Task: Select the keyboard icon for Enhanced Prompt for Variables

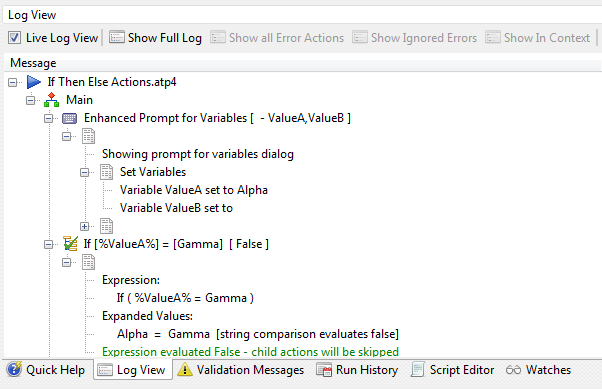Action: 69,118
